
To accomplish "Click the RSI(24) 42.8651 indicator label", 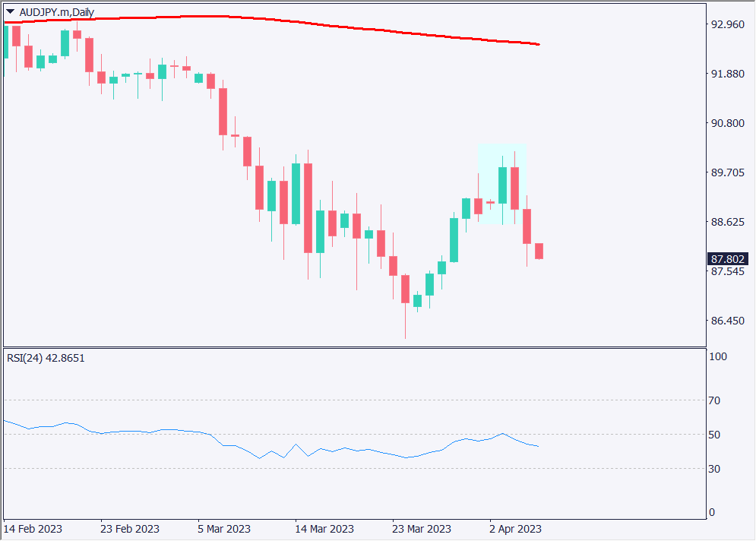I will coord(46,358).
